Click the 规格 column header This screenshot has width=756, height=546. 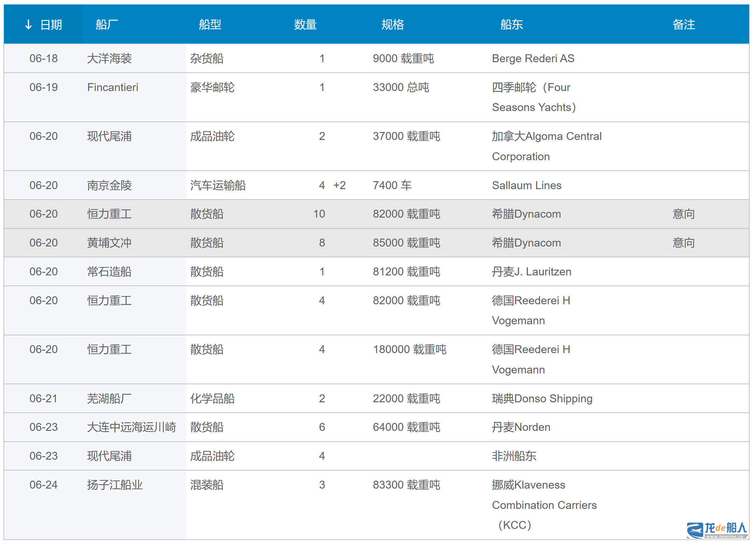coord(392,24)
